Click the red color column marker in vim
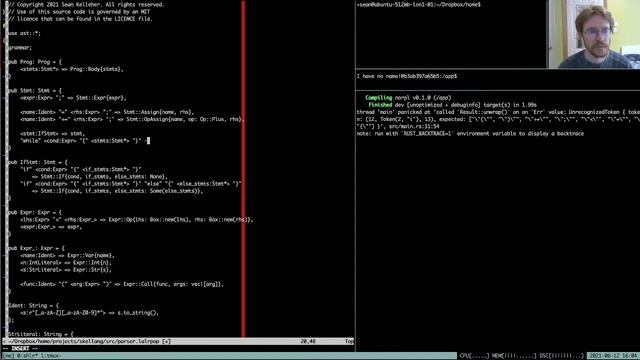Screen dimensions: 640x360 [x=243, y=169]
